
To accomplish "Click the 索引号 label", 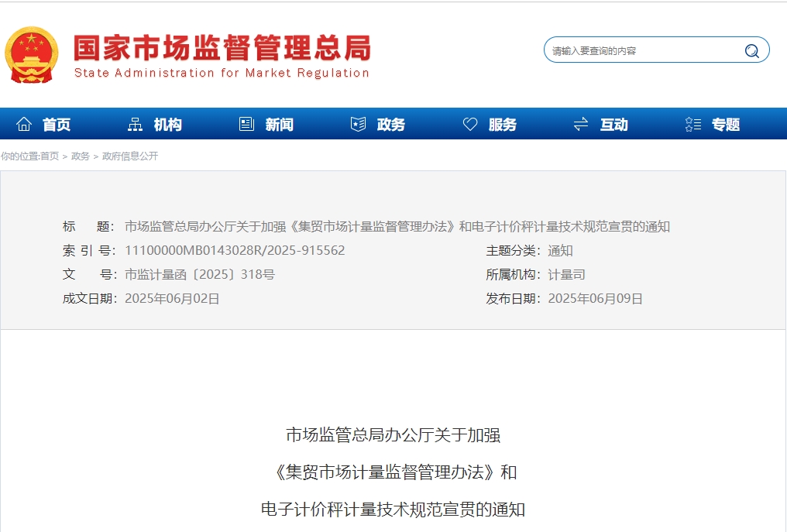I will coord(89,250).
